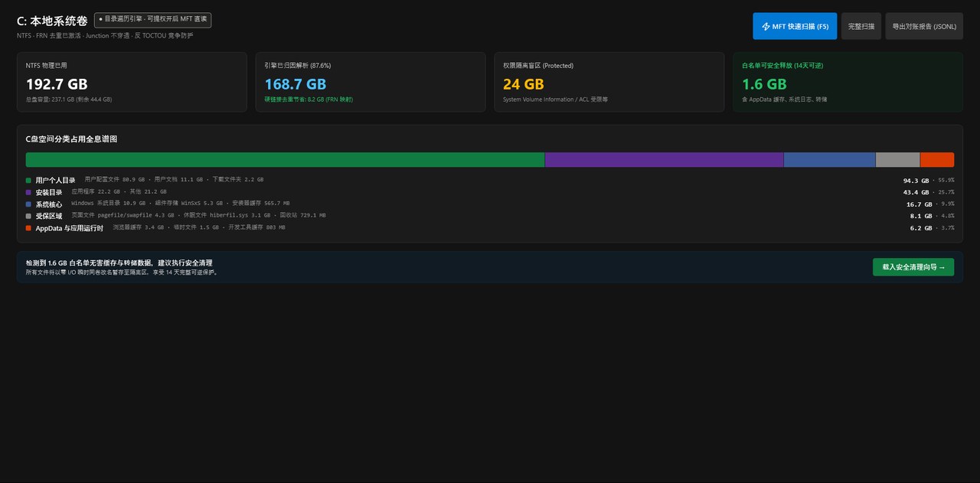Click the 43.4 GB size value
The height and width of the screenshot is (483, 980).
click(916, 192)
